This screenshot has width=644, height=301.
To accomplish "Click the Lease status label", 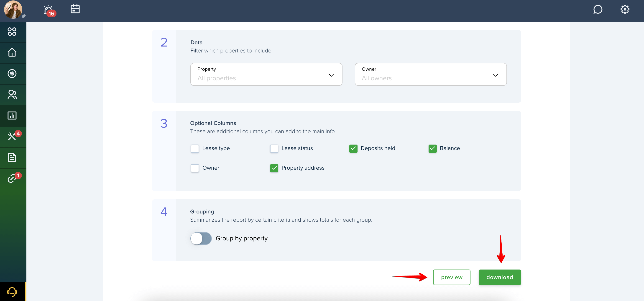I will (297, 148).
